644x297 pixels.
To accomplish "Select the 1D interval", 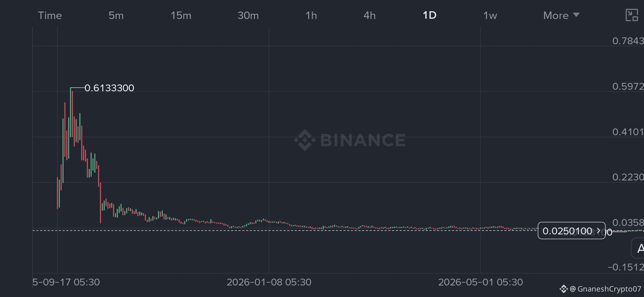I will pos(429,15).
